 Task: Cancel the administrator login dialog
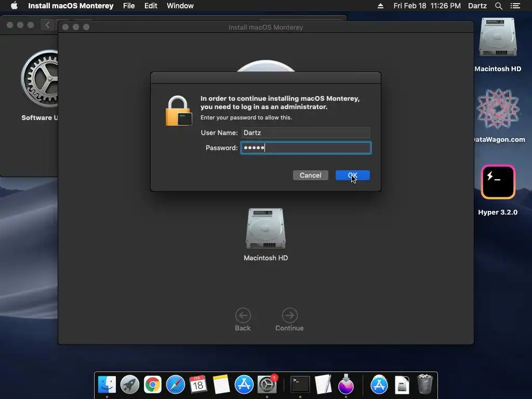(x=311, y=176)
